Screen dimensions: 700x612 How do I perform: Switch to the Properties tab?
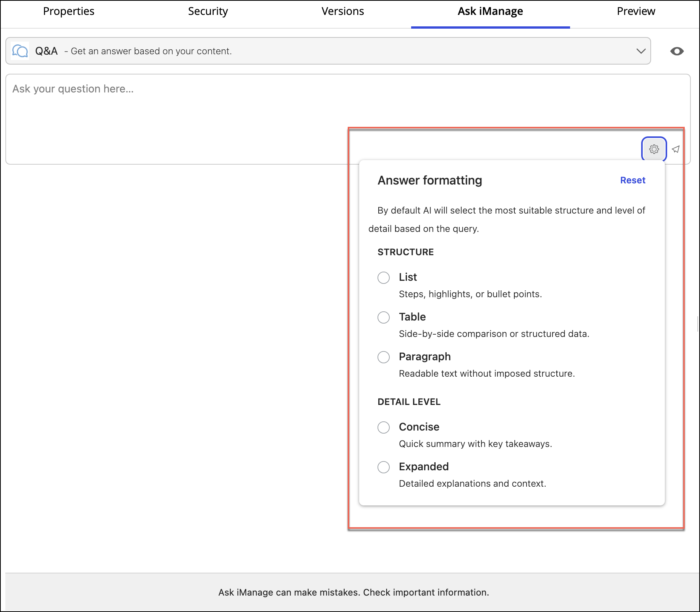point(69,11)
